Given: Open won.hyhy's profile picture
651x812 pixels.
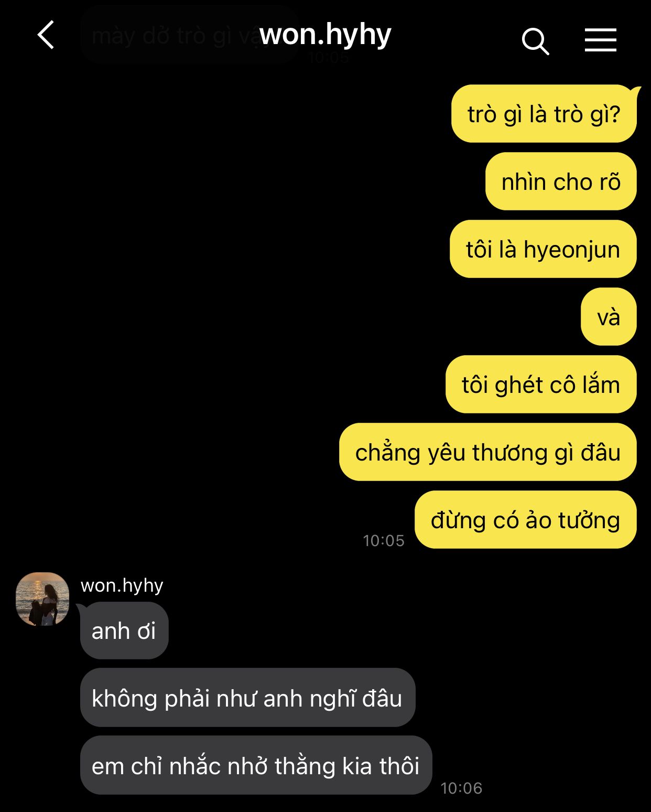Looking at the screenshot, I should click(42, 599).
